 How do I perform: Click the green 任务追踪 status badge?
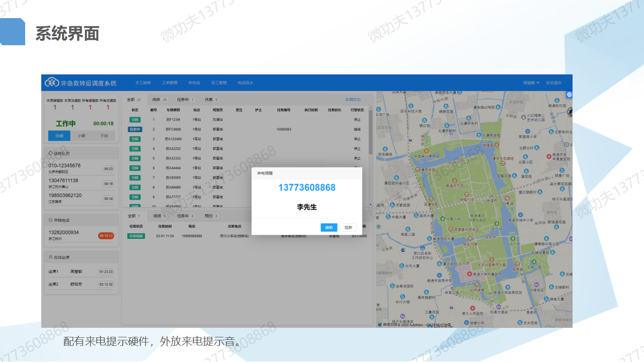point(135,236)
